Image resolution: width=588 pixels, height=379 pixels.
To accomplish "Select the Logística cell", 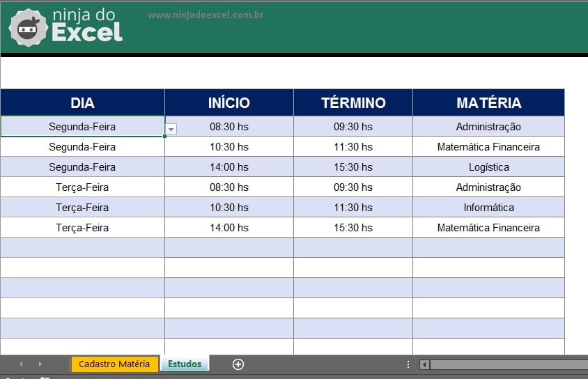I will (x=488, y=167).
